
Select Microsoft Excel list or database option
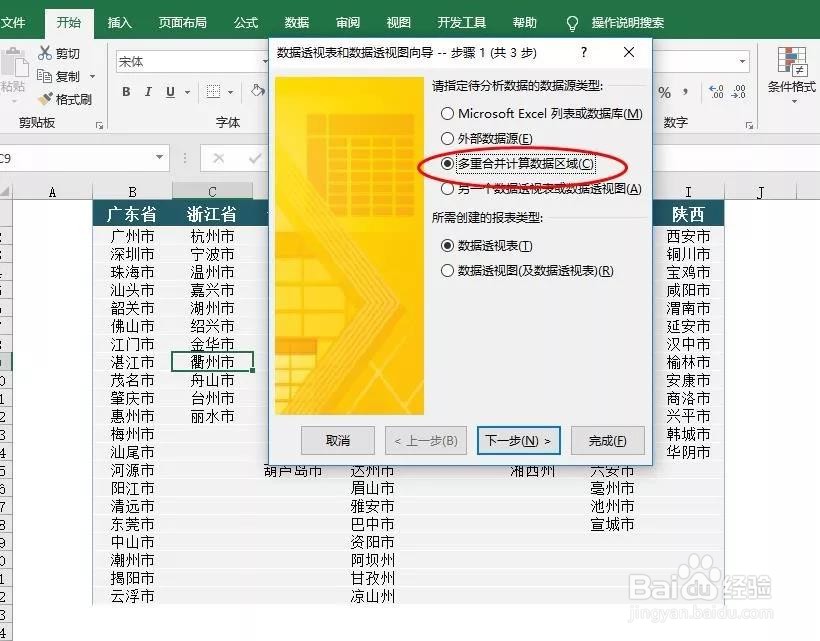[x=542, y=113]
